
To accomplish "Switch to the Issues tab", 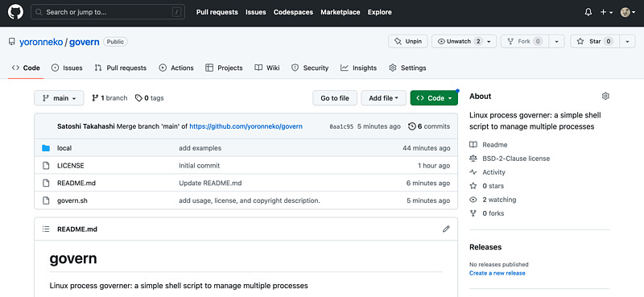I will tap(67, 68).
